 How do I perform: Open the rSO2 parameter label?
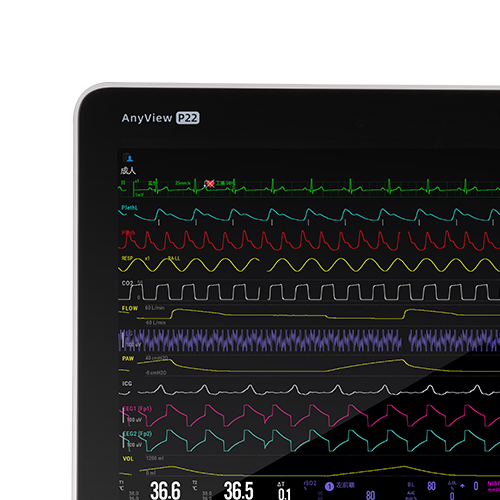pos(310,483)
